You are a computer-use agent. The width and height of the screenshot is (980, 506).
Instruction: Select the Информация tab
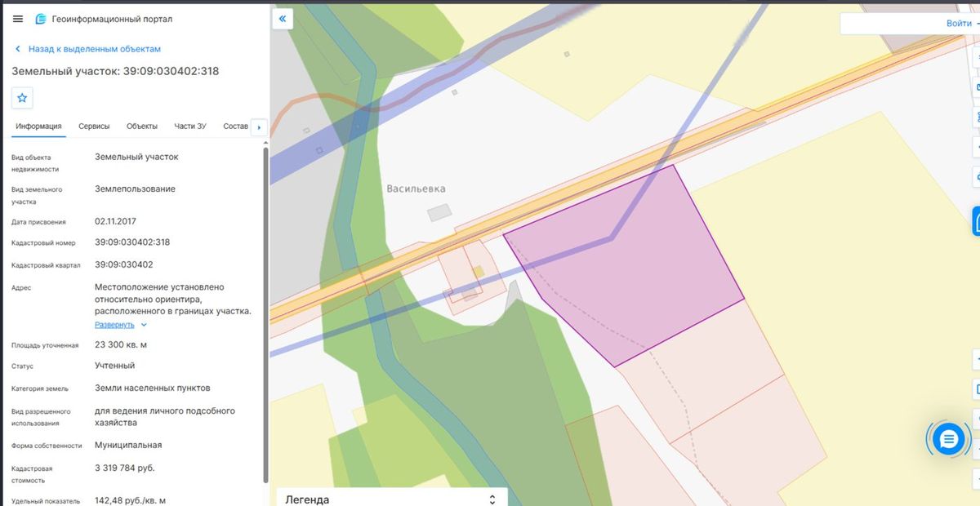[38, 126]
